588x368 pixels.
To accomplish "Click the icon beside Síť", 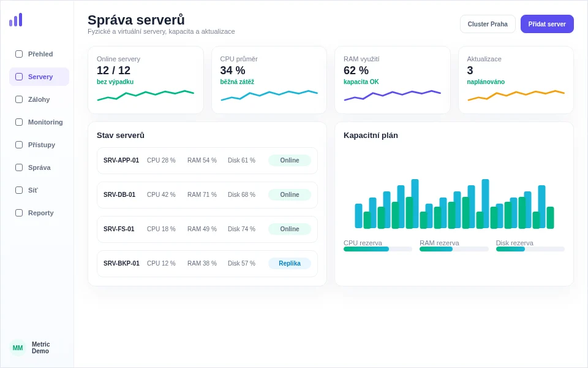I will (x=19, y=190).
